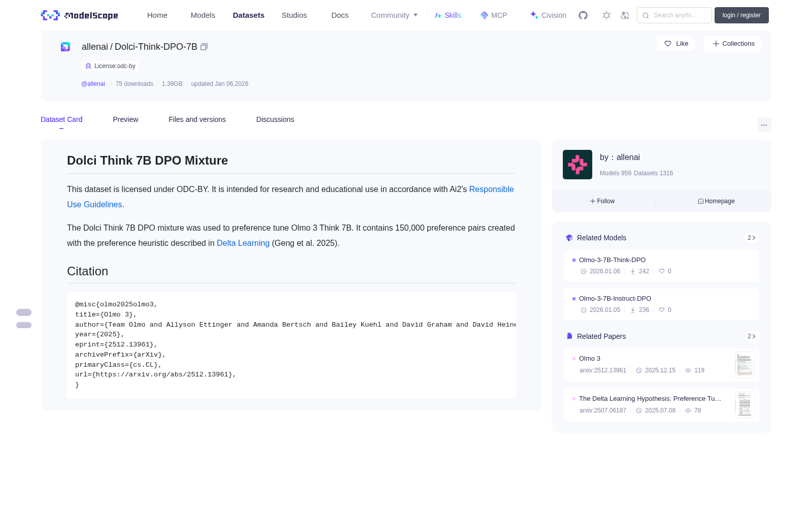
Task: Toggle light/dark theme sun icon
Action: click(606, 15)
